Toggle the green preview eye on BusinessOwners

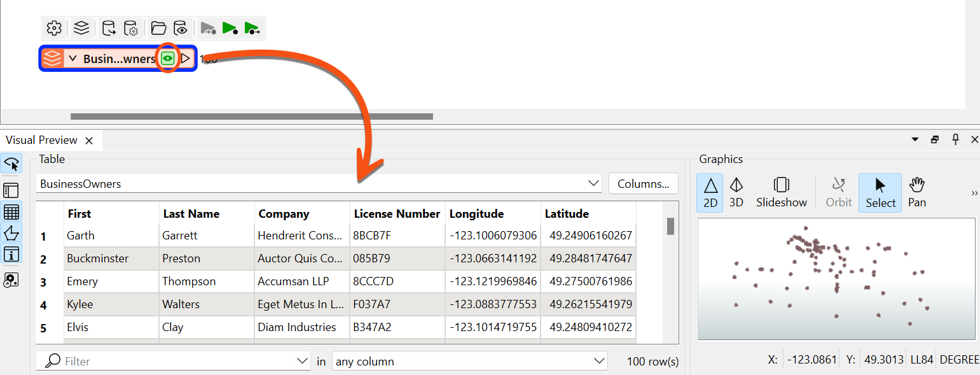point(167,58)
